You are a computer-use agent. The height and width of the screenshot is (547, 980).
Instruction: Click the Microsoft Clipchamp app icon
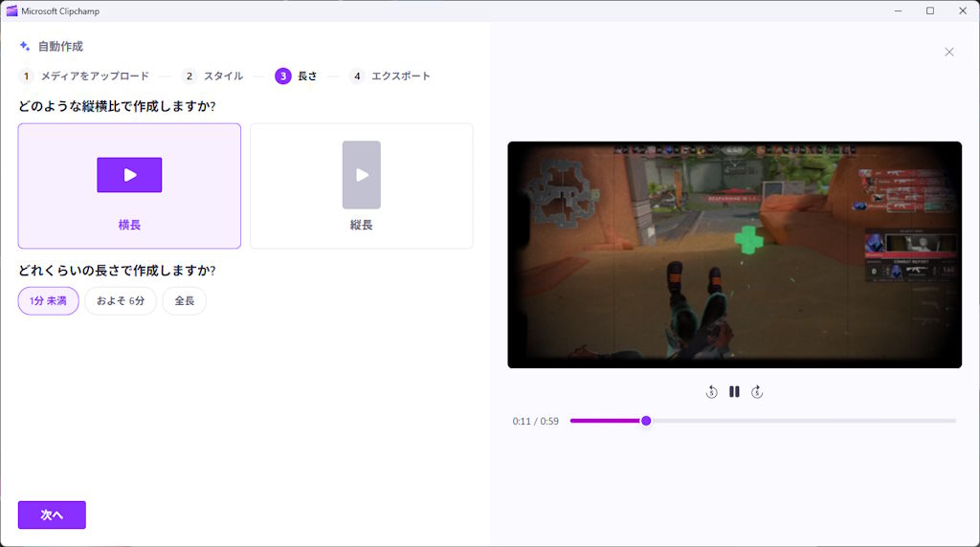click(x=11, y=11)
